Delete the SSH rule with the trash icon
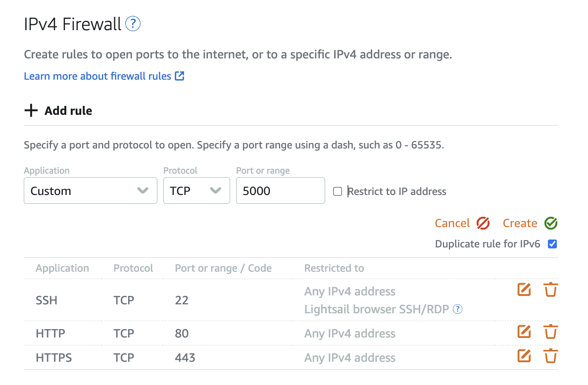The image size is (588, 385). [550, 289]
